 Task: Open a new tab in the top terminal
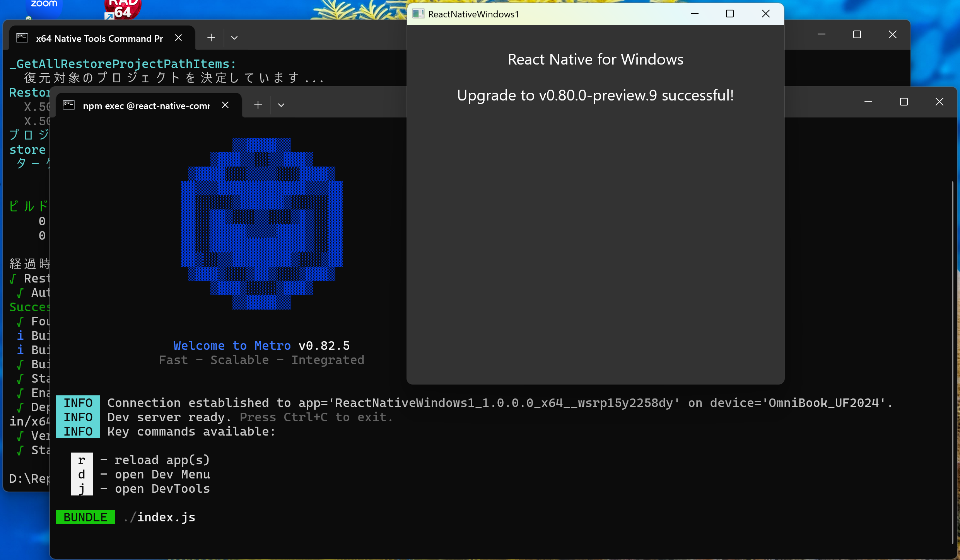tap(211, 37)
